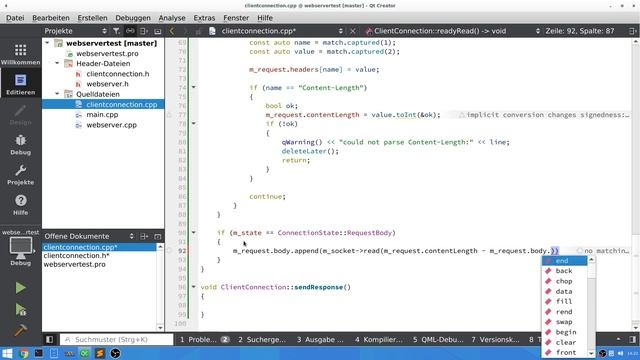
Task: Open Sublime Text from taskbar
Action: pyautogui.click(x=100, y=353)
